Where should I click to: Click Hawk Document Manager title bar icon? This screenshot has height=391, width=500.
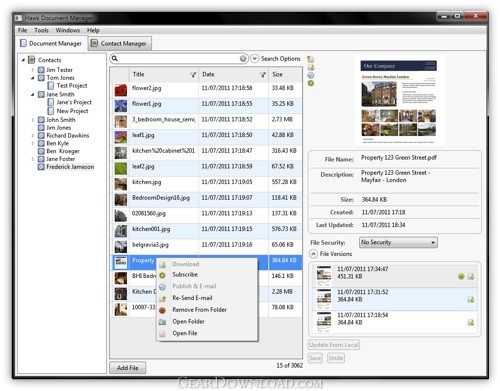pos(19,18)
